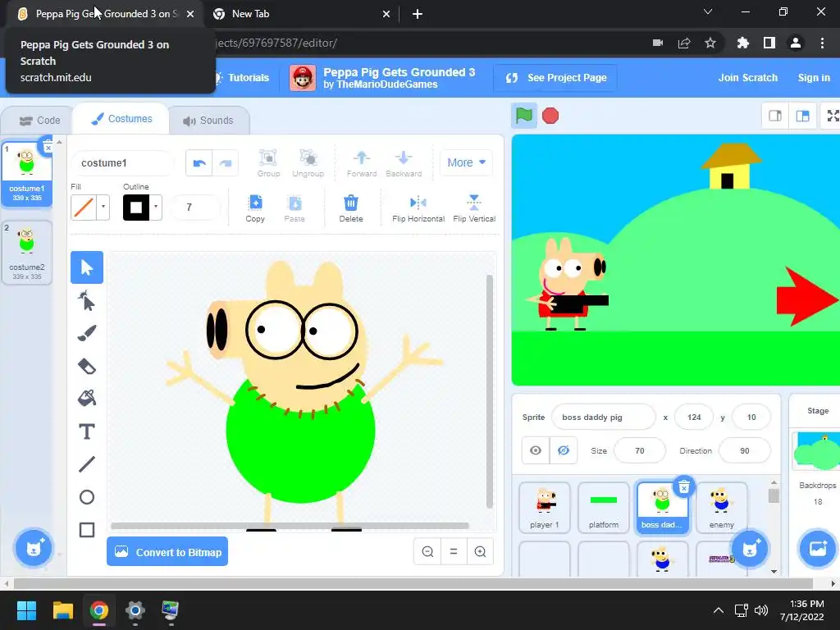Zoom out the paint canvas
The height and width of the screenshot is (630, 840).
click(427, 552)
